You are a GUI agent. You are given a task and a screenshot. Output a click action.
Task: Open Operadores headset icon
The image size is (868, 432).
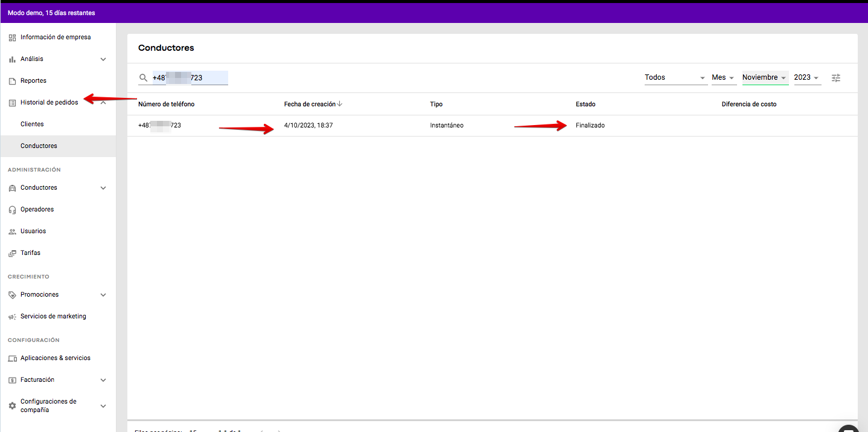point(12,210)
